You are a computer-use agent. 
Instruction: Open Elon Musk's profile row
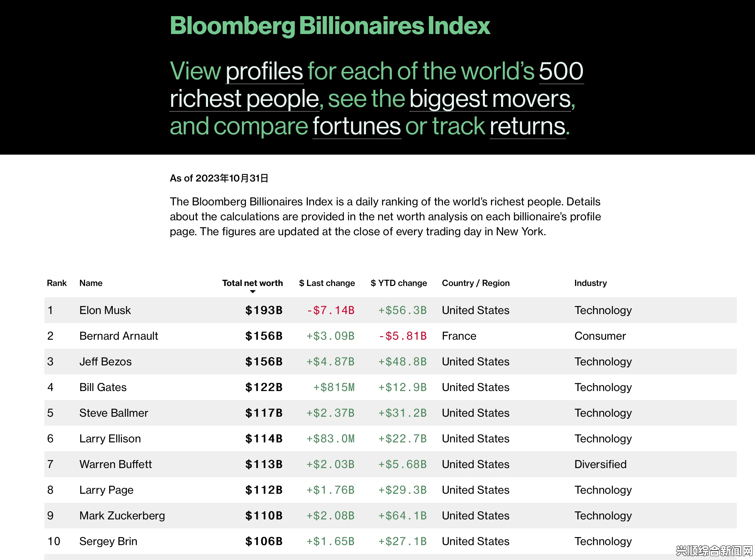click(390, 310)
